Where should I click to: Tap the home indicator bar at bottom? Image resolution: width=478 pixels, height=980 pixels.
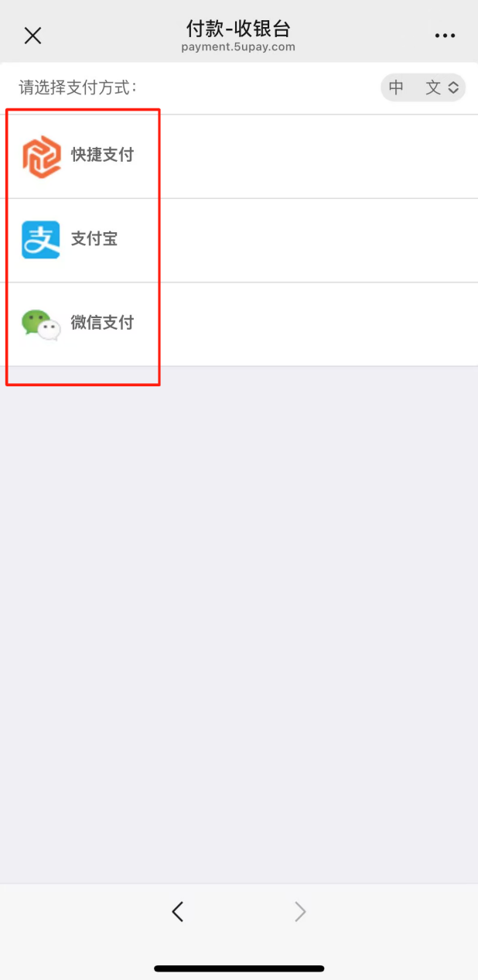tap(239, 968)
